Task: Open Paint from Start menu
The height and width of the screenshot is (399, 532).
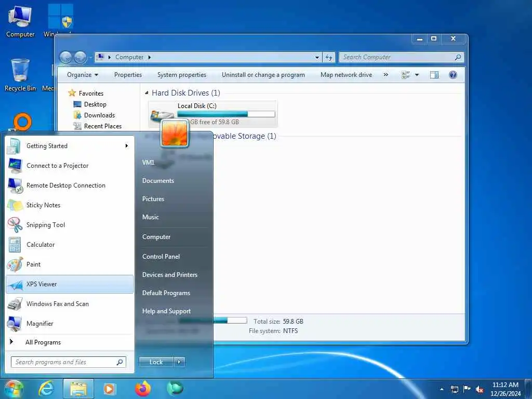Action: point(70,264)
